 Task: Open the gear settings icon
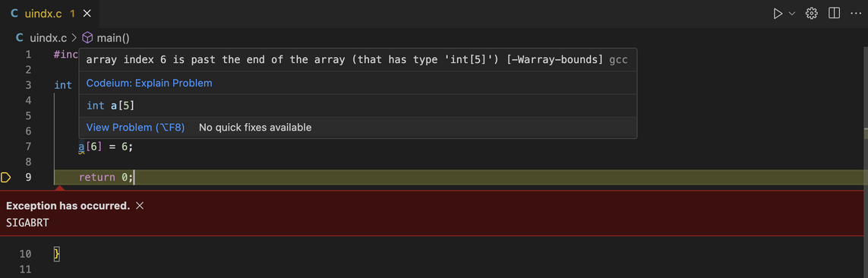tap(812, 13)
